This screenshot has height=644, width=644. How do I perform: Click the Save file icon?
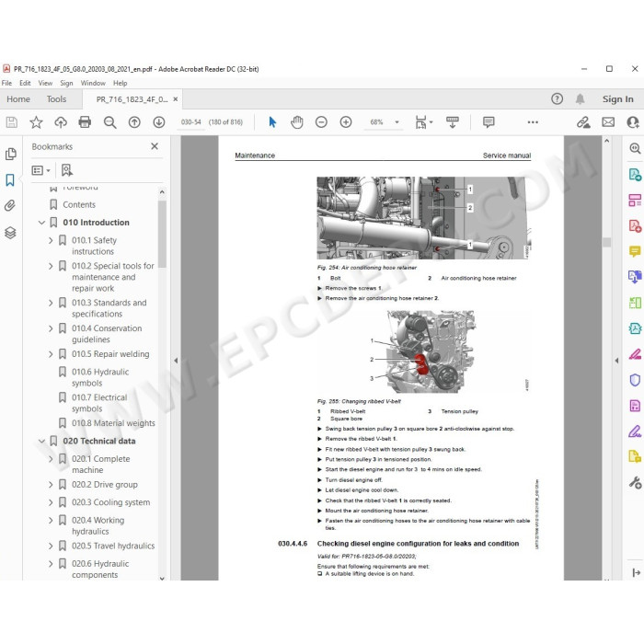point(11,122)
